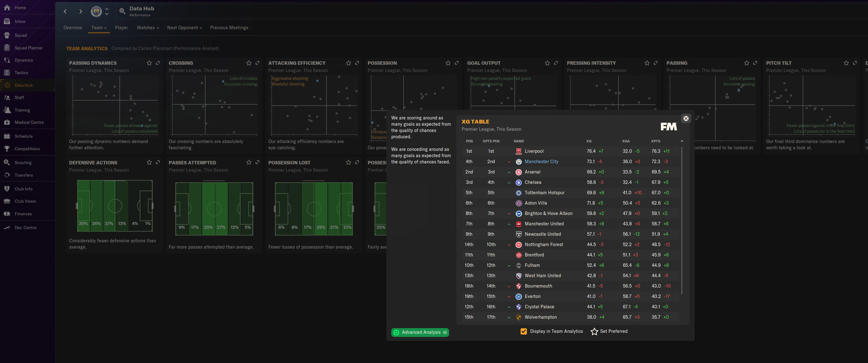Open the Previous Meetings tab

(x=229, y=28)
